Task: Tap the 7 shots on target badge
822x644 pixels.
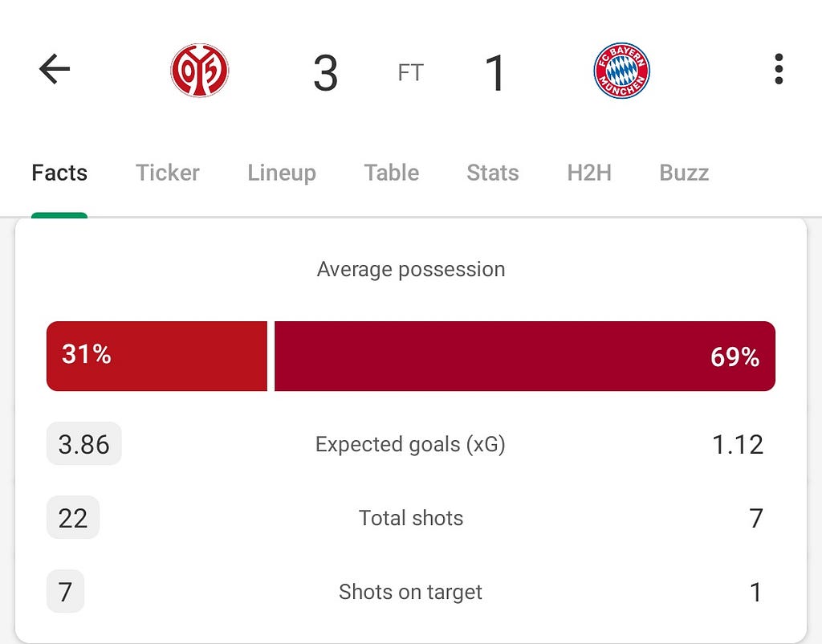Action: point(66,592)
